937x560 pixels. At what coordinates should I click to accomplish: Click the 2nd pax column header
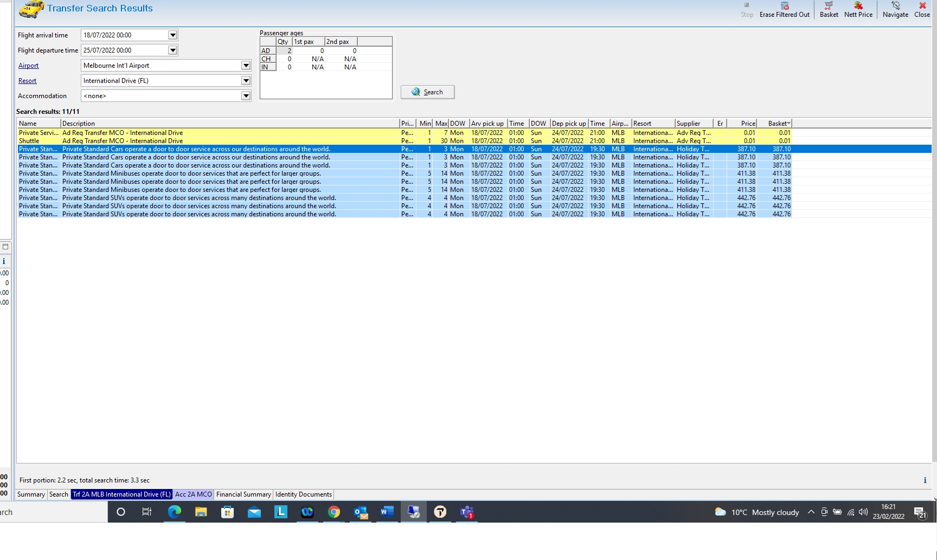341,42
